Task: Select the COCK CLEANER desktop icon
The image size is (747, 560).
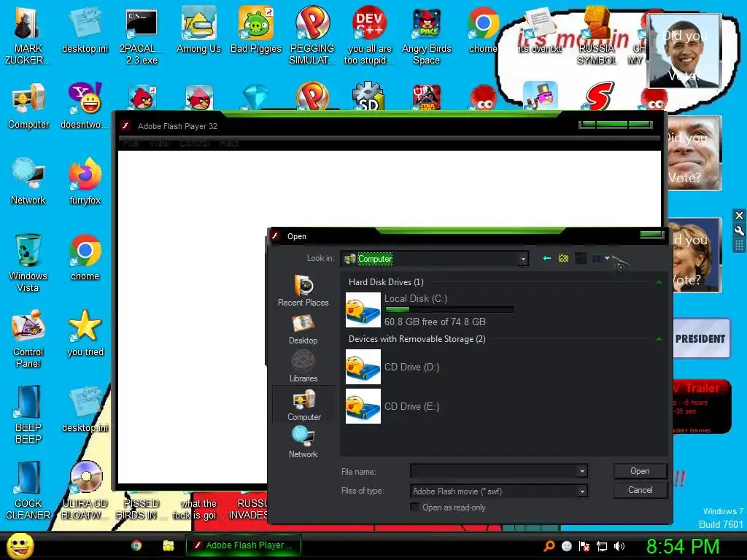Action: 28,491
